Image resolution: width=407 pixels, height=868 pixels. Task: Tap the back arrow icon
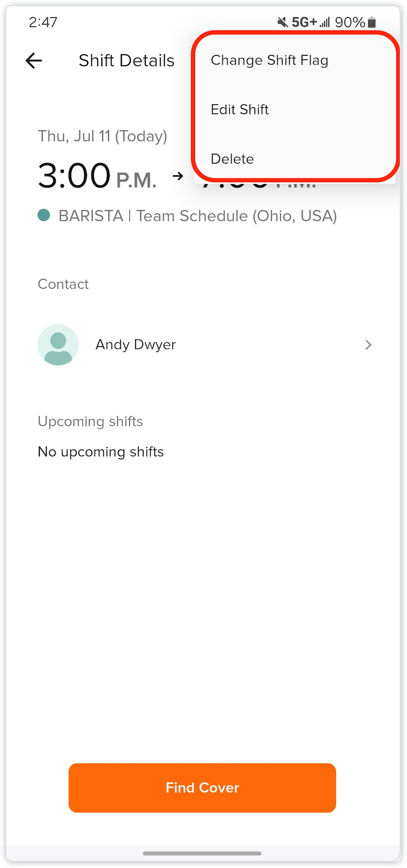tap(34, 60)
